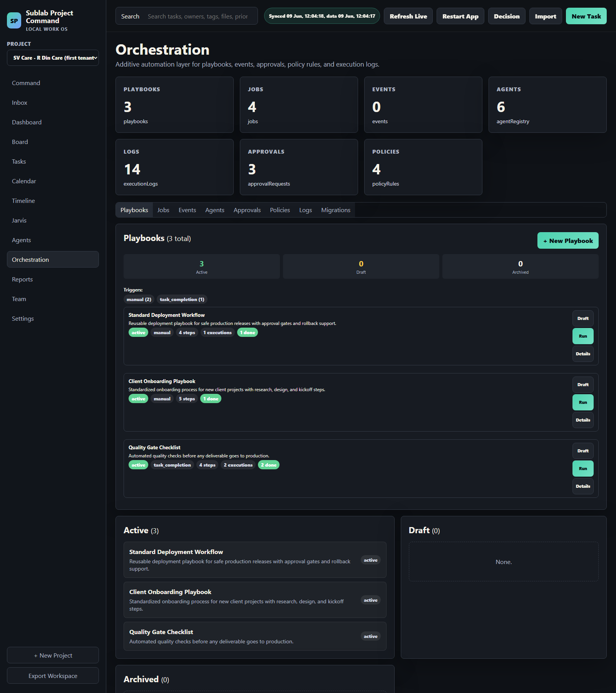Go to Command in sidebar

tap(53, 83)
